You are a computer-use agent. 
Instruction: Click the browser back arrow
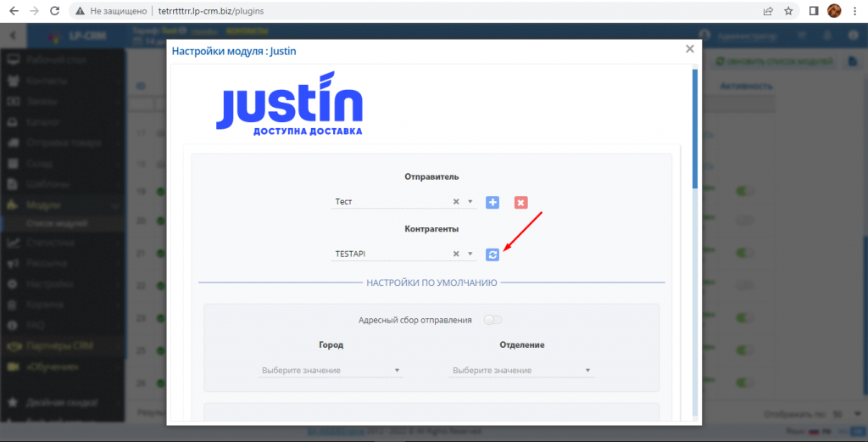[14, 11]
